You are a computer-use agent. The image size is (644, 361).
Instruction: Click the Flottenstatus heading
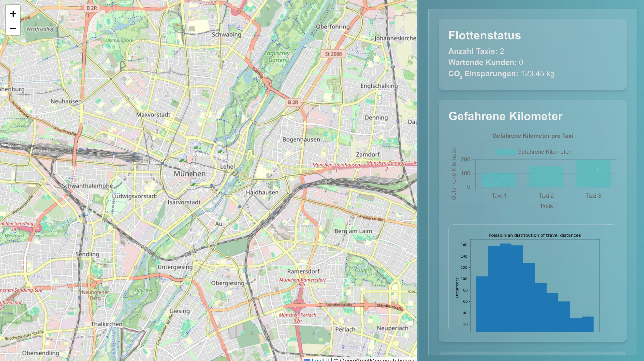(484, 35)
